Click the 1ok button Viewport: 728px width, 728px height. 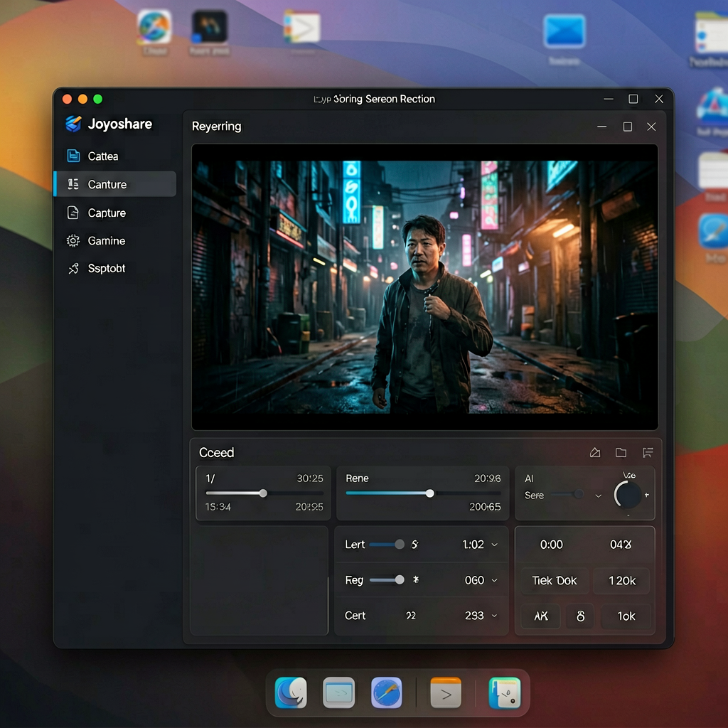pos(626,616)
